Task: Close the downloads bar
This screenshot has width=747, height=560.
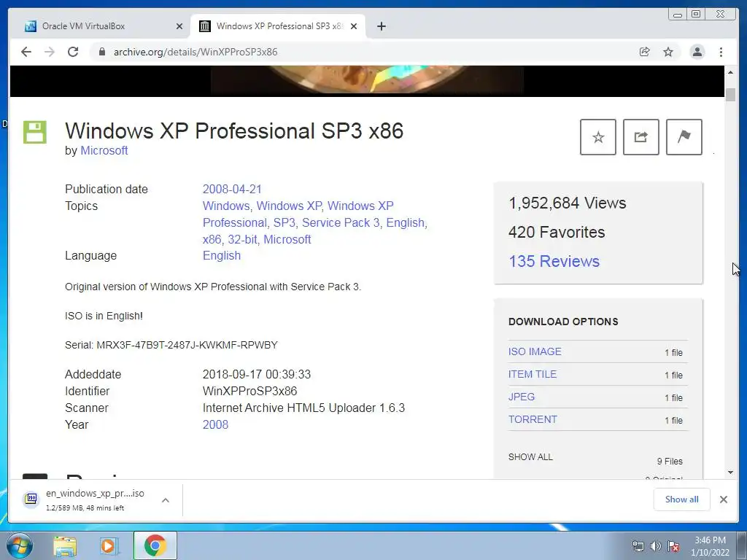Action: [723, 499]
